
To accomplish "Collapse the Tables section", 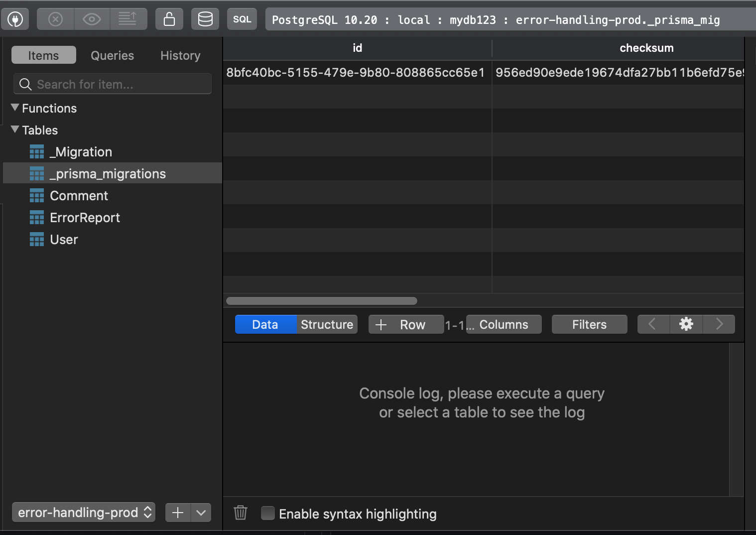I will [x=14, y=130].
